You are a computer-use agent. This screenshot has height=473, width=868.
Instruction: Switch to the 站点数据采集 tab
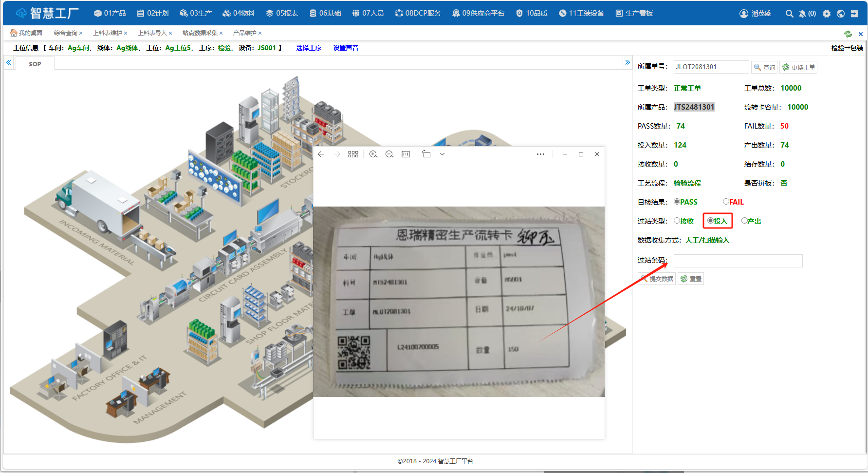tap(200, 33)
